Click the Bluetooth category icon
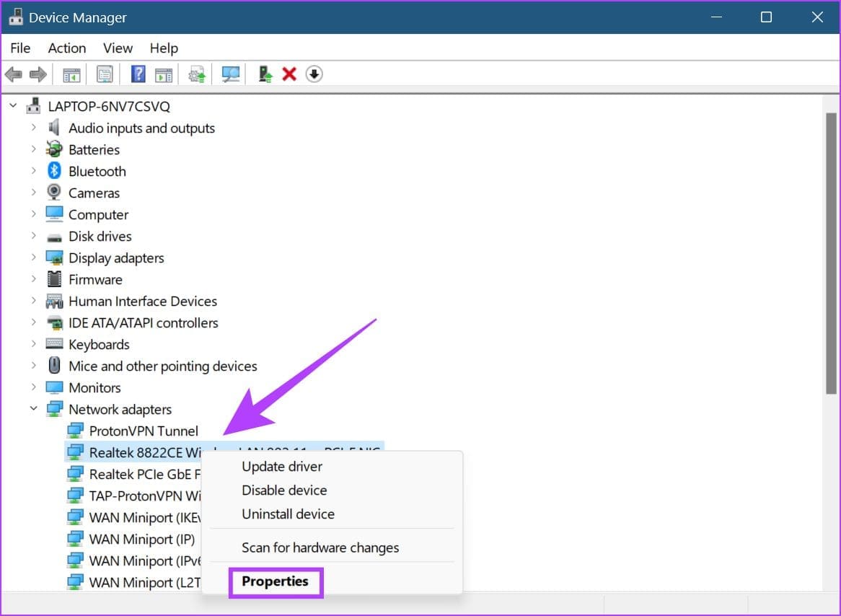The width and height of the screenshot is (841, 616). [x=54, y=171]
